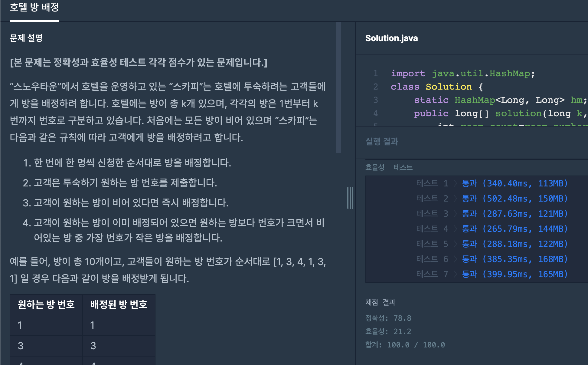Expand the chevron beside 테스트 7
This screenshot has height=365, width=588.
(455, 274)
